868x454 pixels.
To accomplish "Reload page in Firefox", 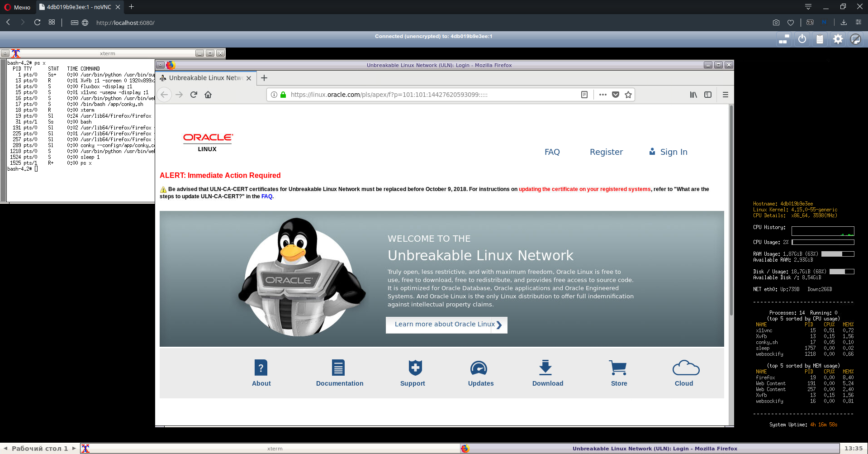I will [x=194, y=95].
